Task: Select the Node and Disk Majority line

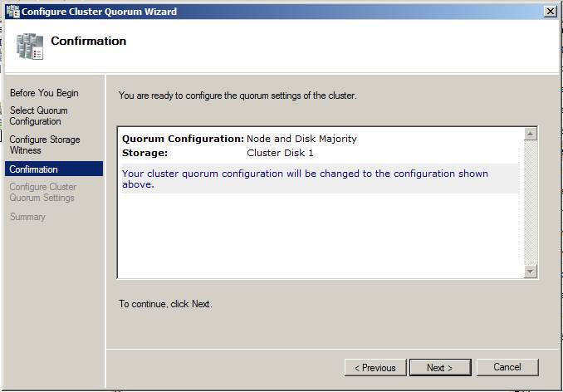Action: point(301,139)
